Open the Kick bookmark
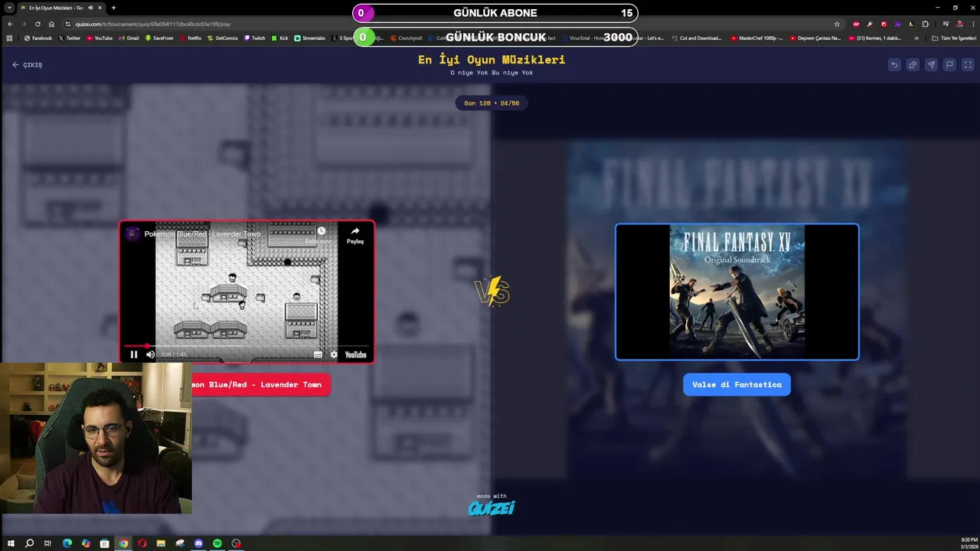The width and height of the screenshot is (980, 551). click(280, 38)
